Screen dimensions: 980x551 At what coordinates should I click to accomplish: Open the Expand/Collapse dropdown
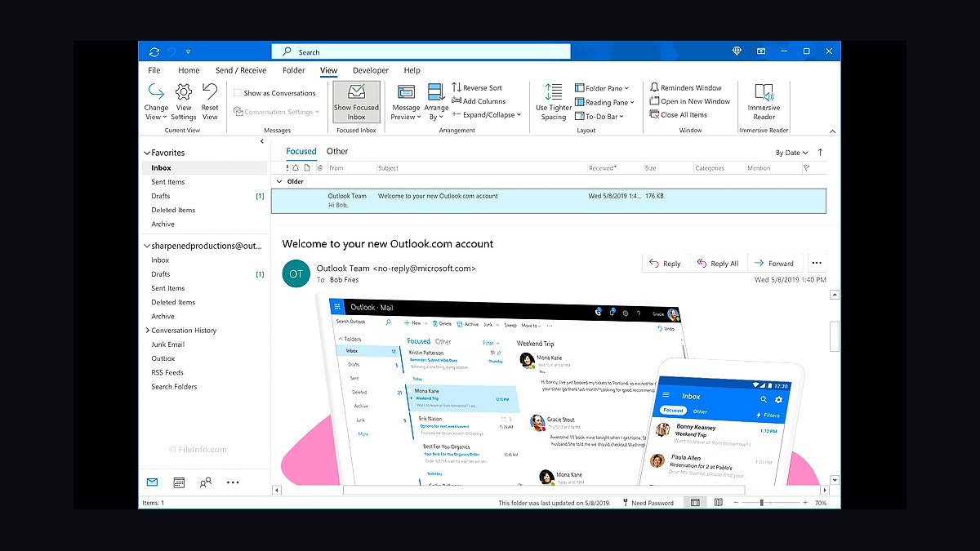pyautogui.click(x=485, y=115)
